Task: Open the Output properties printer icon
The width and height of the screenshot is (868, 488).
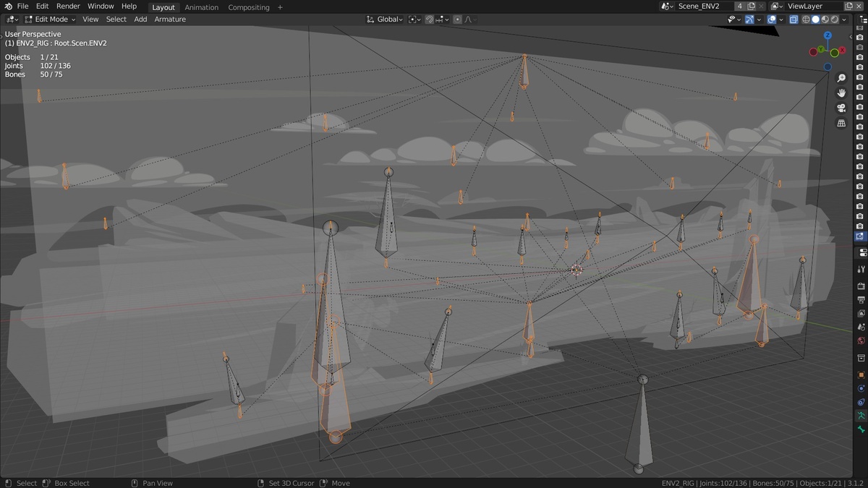Action: (x=861, y=299)
